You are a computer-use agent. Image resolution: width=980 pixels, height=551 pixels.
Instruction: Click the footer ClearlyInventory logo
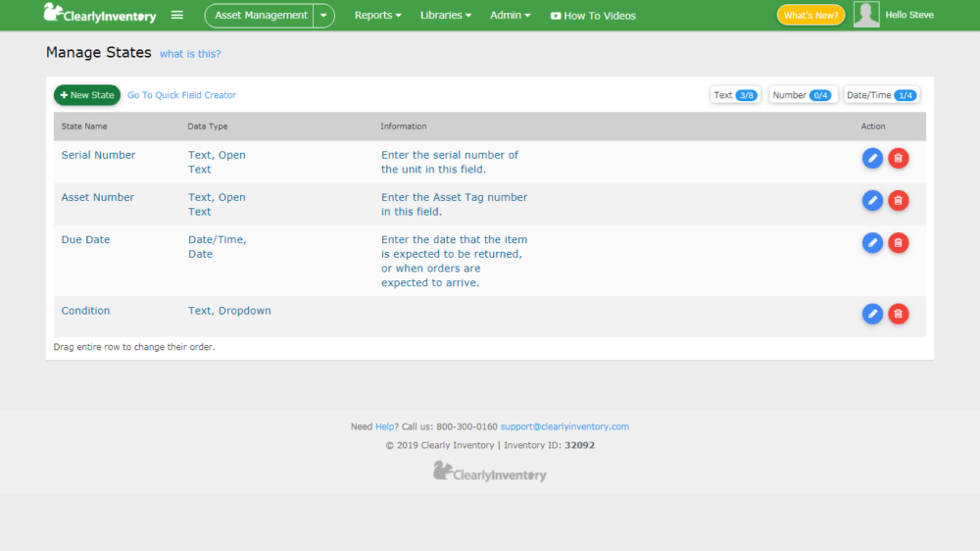(489, 472)
